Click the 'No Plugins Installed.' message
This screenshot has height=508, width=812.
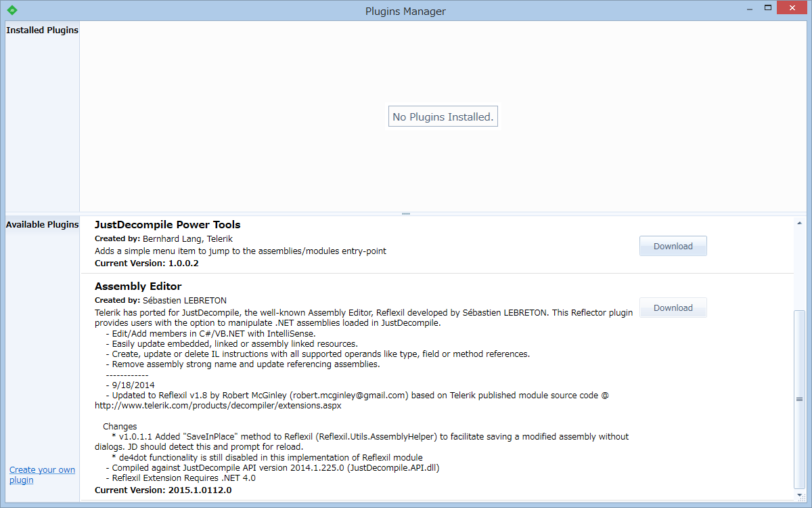pos(443,117)
